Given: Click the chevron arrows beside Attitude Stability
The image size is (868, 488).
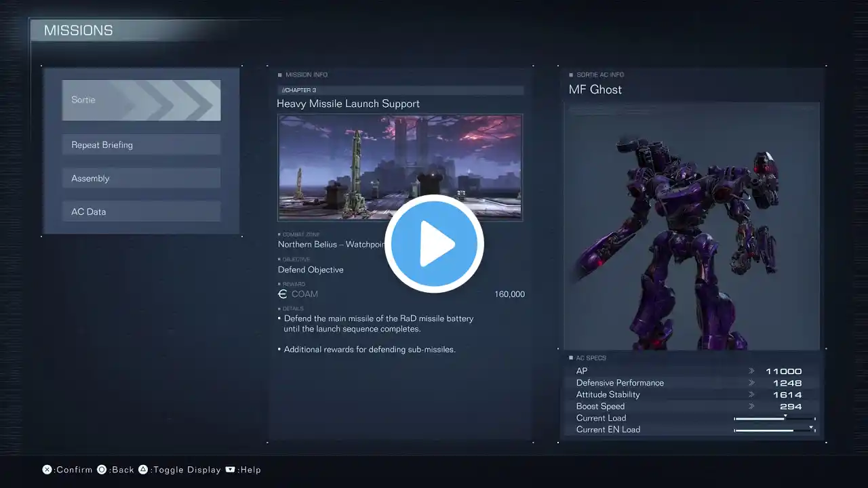Looking at the screenshot, I should click(x=751, y=394).
